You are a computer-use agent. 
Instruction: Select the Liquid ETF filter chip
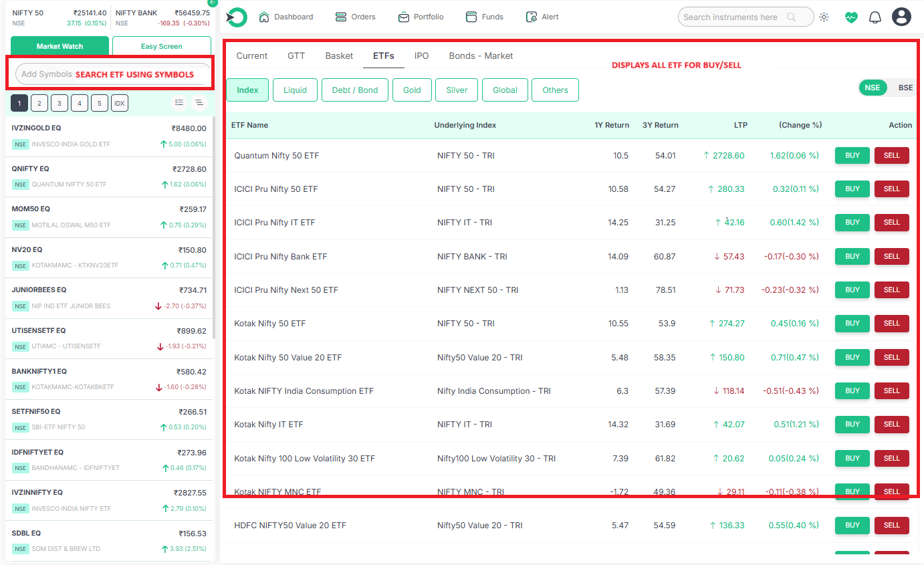tap(295, 90)
